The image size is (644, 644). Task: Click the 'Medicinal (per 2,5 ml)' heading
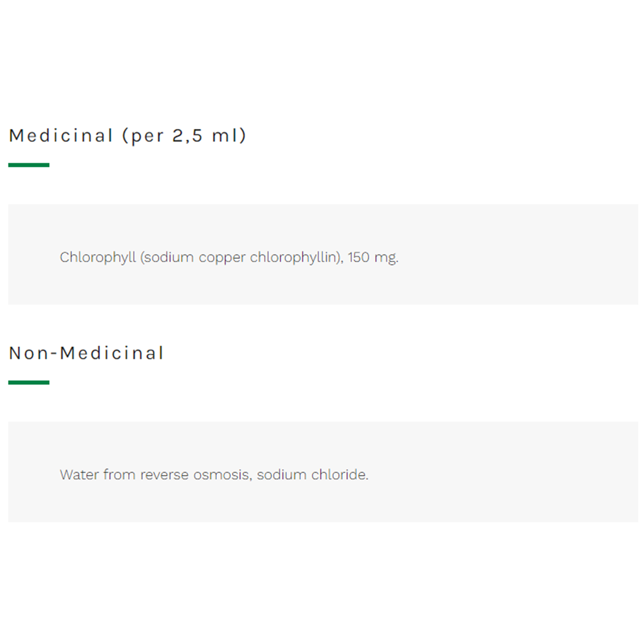[x=127, y=136]
